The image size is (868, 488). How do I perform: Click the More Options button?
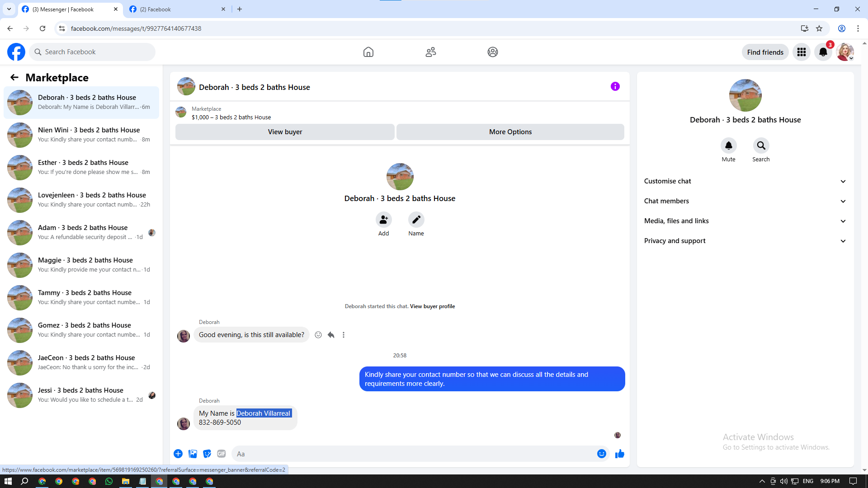click(x=510, y=132)
